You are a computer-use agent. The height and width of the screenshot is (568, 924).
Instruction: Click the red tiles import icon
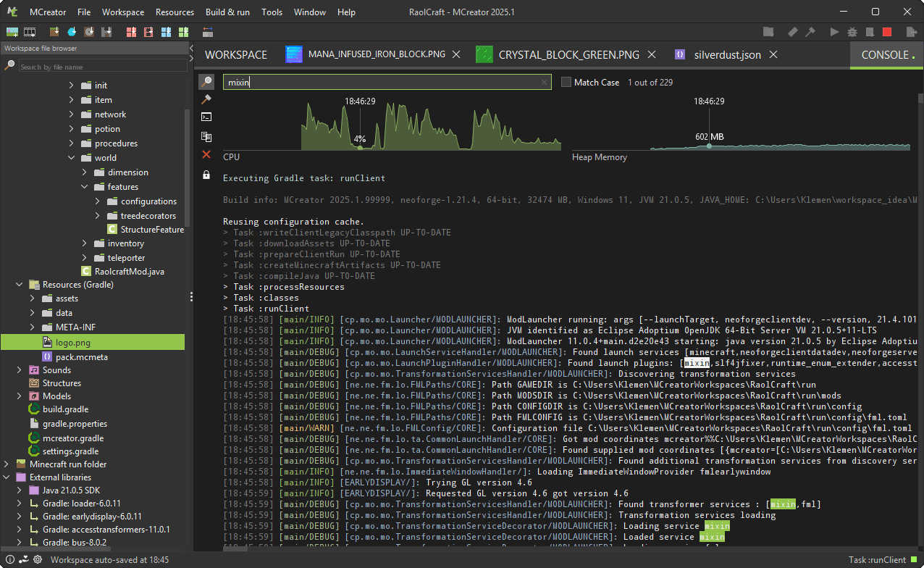click(131, 32)
